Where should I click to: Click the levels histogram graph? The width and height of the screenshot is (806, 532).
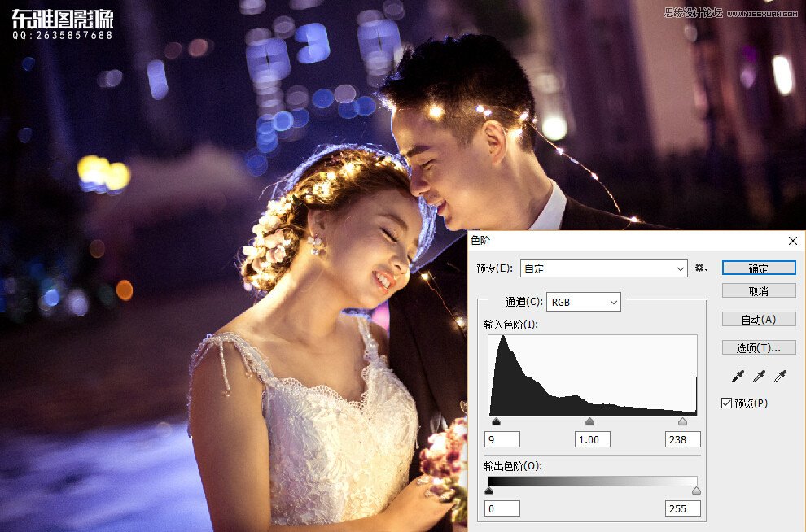coord(593,375)
